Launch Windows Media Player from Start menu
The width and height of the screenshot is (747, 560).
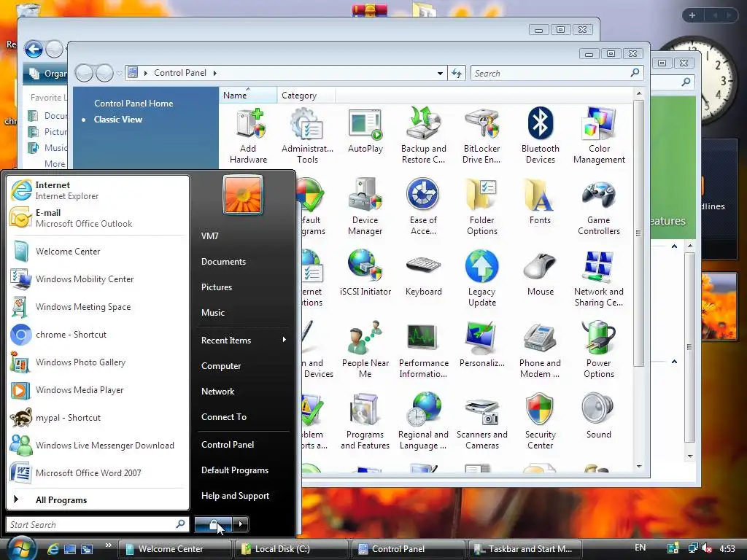coord(98,390)
